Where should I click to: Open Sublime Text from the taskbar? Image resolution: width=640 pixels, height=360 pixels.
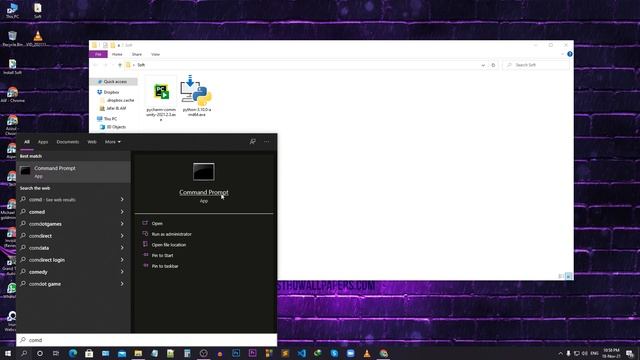(x=285, y=353)
